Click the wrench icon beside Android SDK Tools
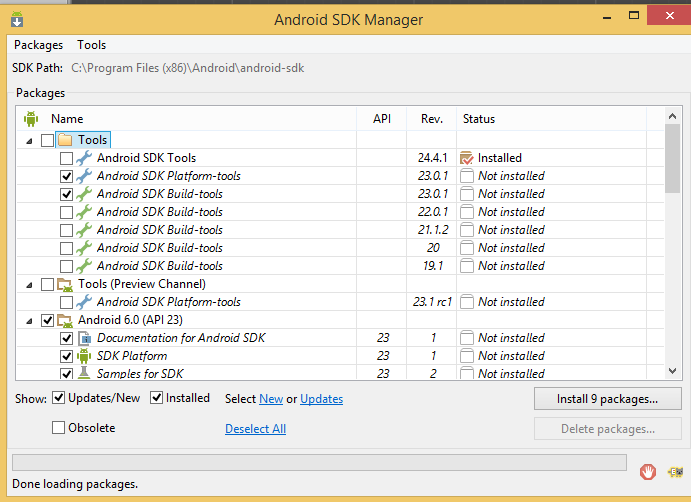The height and width of the screenshot is (502, 691). tap(84, 158)
